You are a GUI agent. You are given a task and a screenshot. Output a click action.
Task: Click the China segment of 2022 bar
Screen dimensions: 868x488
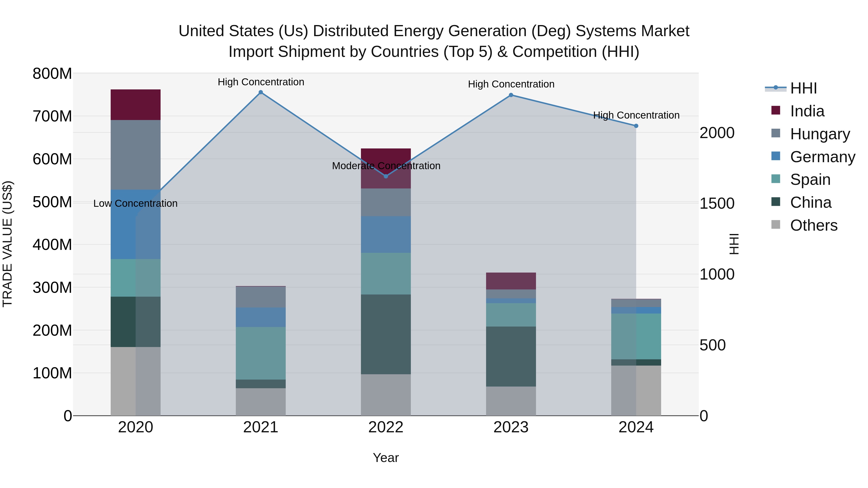[386, 334]
